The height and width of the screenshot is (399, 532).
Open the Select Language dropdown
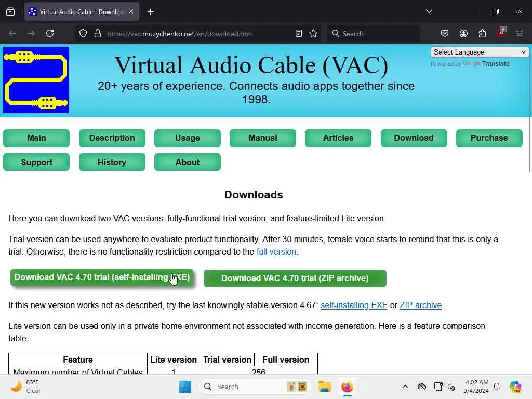[480, 52]
